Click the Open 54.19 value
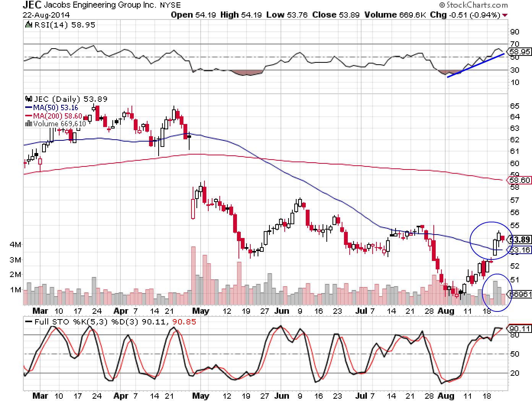 (x=193, y=15)
